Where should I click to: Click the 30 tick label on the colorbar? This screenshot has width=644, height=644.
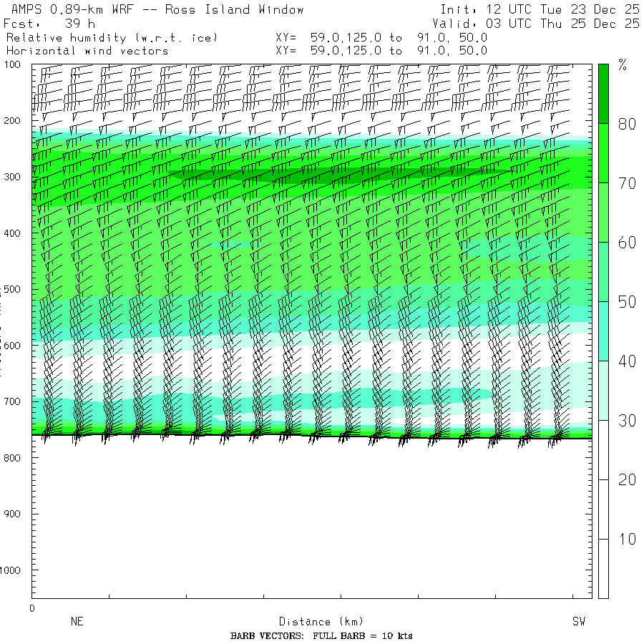(x=627, y=421)
